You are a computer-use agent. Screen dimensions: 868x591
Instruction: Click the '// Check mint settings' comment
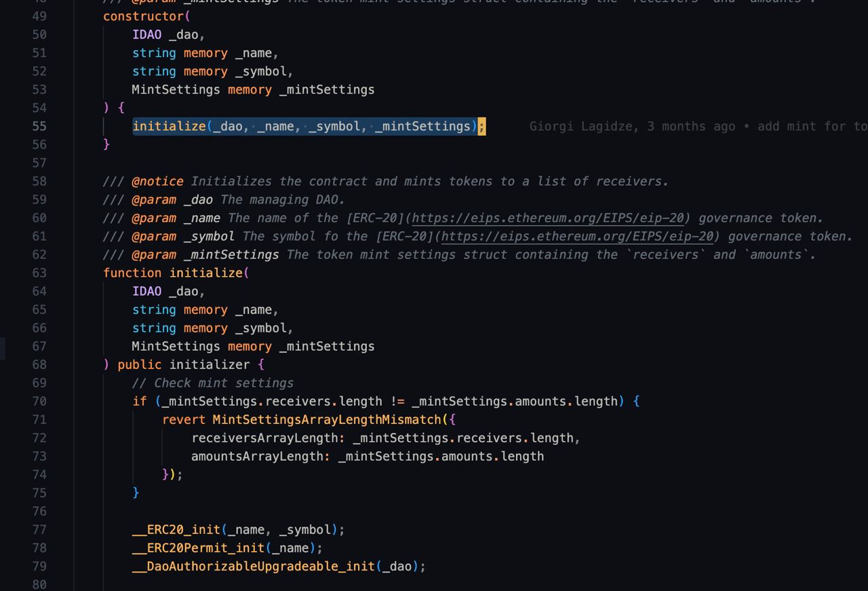tap(213, 383)
